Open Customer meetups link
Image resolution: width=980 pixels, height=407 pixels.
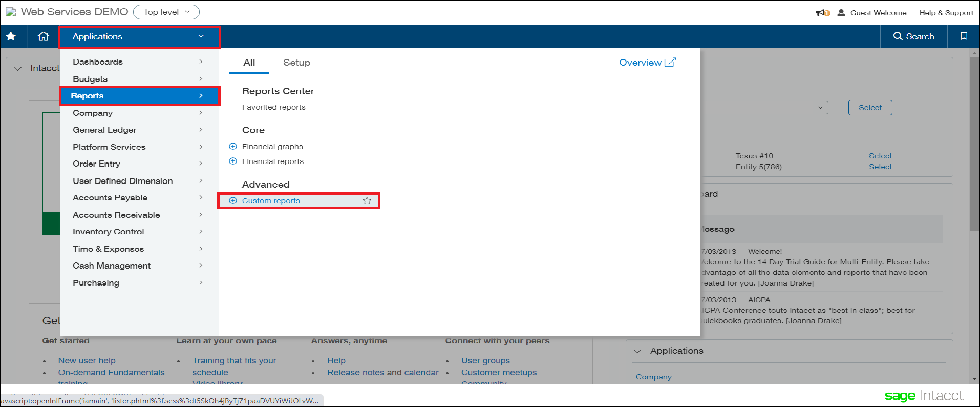[499, 373]
